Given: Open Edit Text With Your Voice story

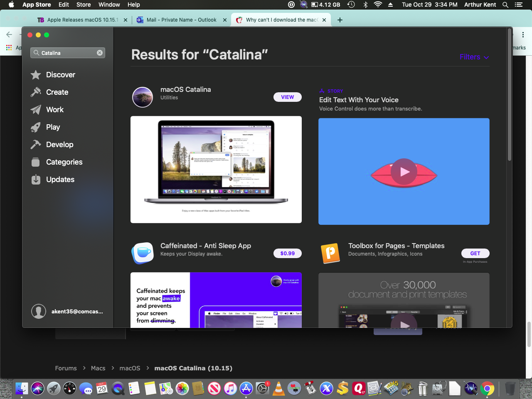Looking at the screenshot, I should (x=359, y=100).
